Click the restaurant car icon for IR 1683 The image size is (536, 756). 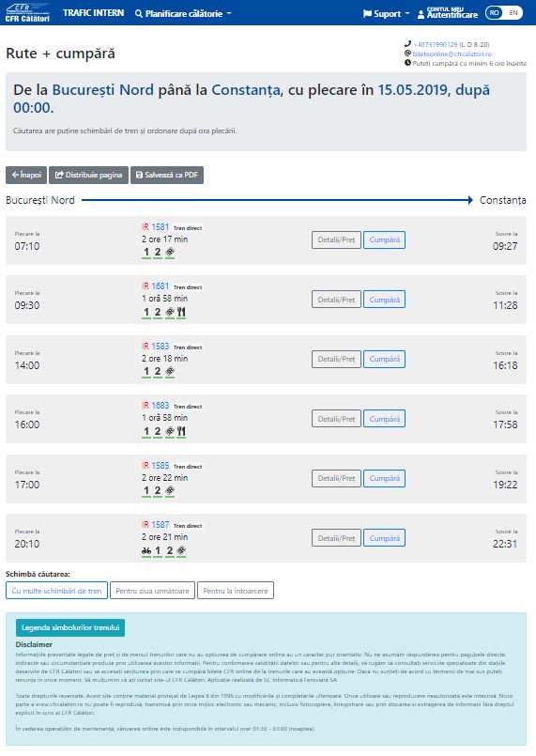[x=181, y=431]
